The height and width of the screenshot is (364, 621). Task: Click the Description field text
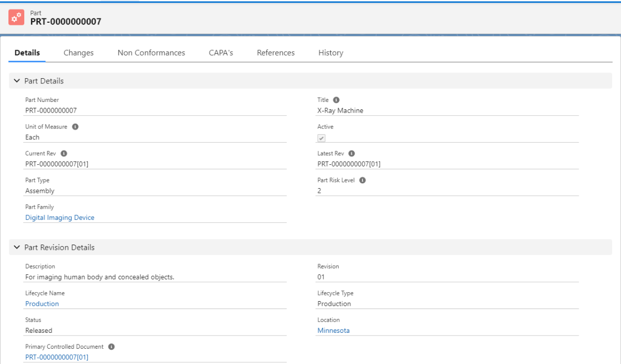click(100, 277)
